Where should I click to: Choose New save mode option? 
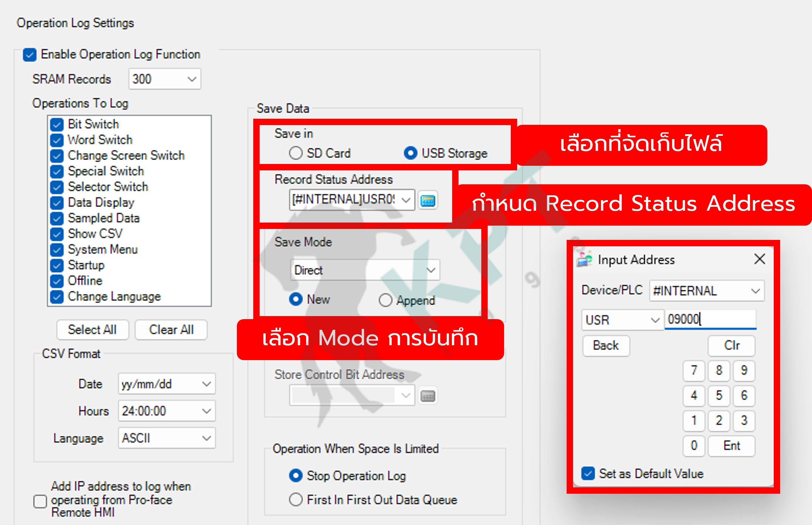pos(295,299)
